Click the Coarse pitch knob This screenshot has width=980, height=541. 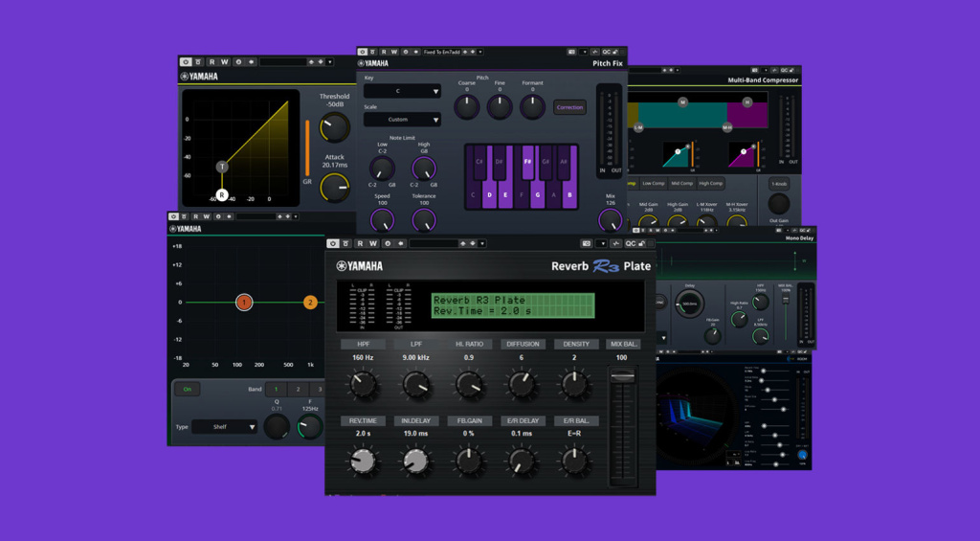pyautogui.click(x=466, y=107)
